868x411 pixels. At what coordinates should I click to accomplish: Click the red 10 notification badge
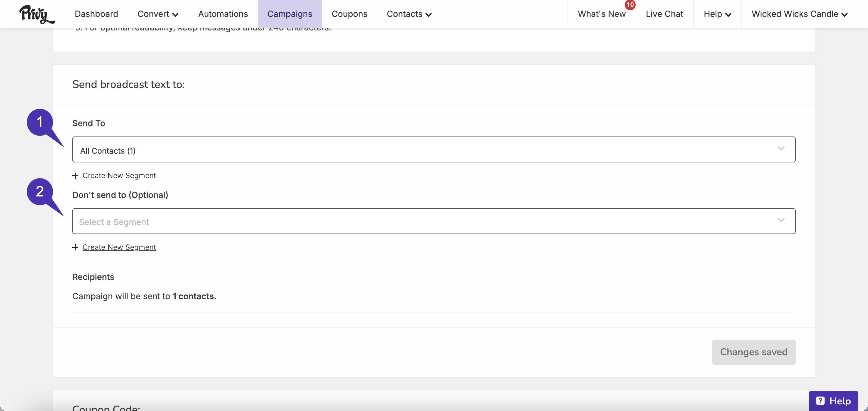click(630, 5)
